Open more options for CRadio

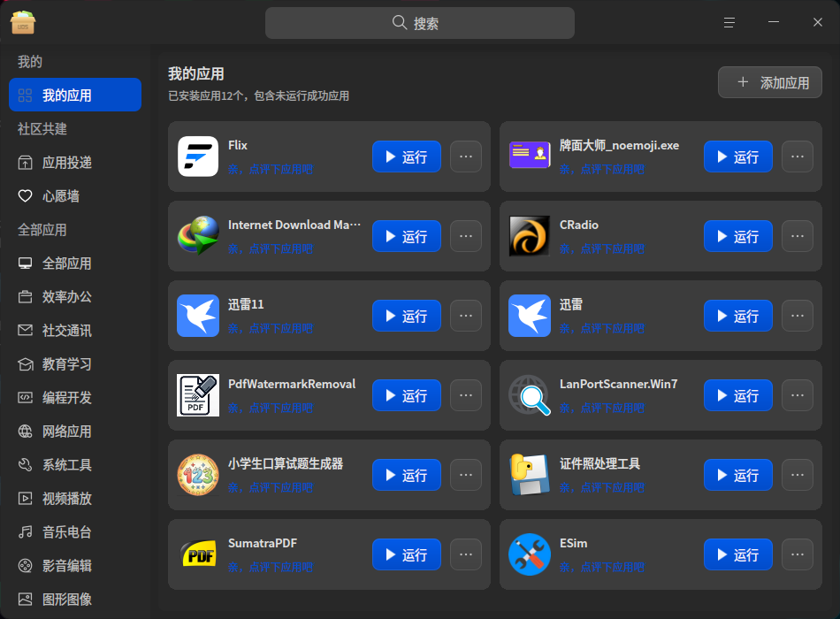click(x=798, y=236)
